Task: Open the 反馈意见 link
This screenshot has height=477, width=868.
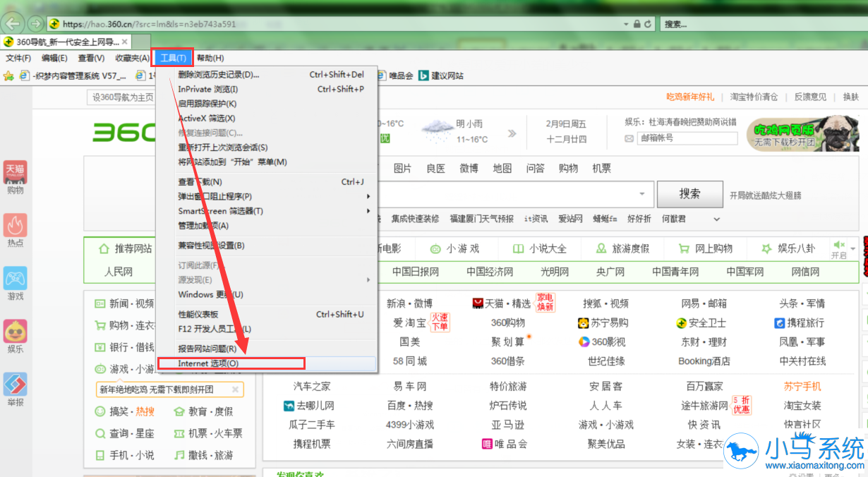Action: click(810, 97)
